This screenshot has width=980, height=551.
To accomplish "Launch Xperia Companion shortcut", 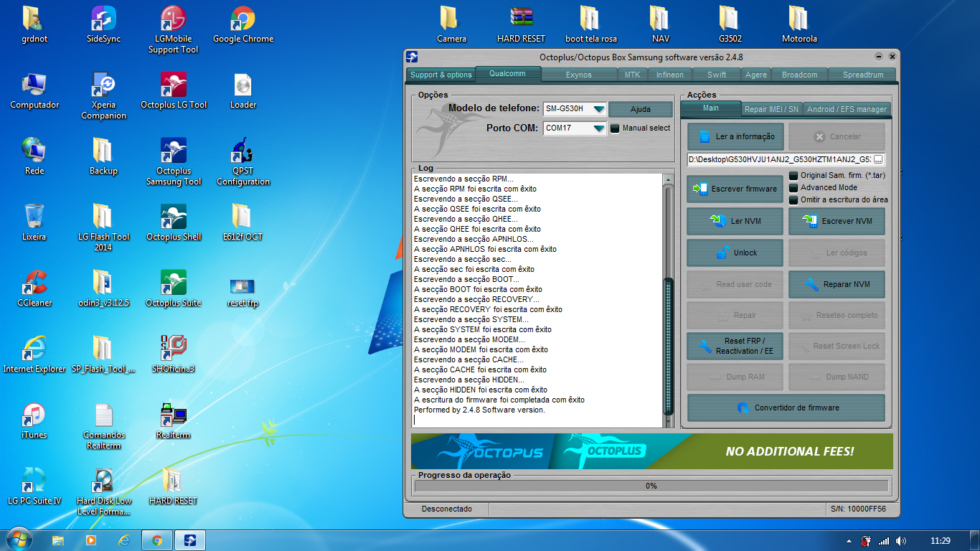I will click(x=104, y=96).
